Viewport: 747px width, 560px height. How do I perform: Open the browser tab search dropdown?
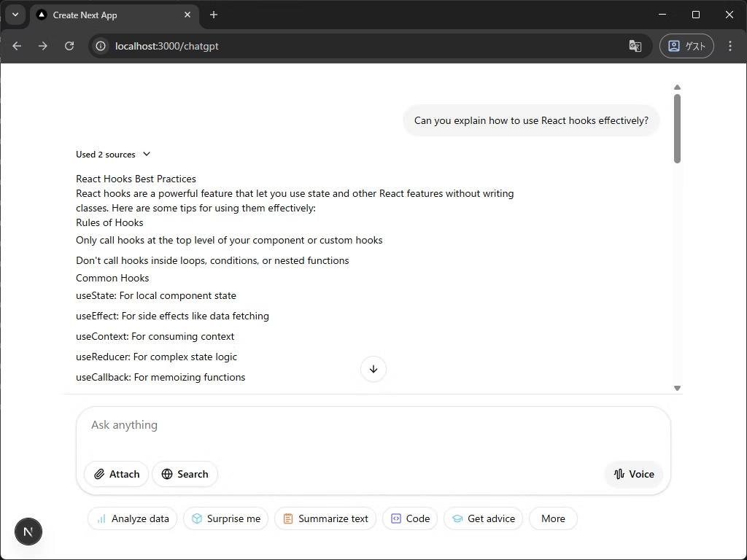(15, 15)
